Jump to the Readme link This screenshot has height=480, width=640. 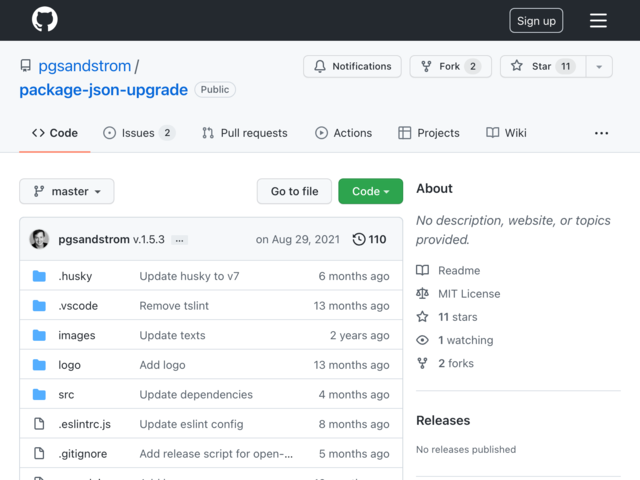(x=459, y=270)
